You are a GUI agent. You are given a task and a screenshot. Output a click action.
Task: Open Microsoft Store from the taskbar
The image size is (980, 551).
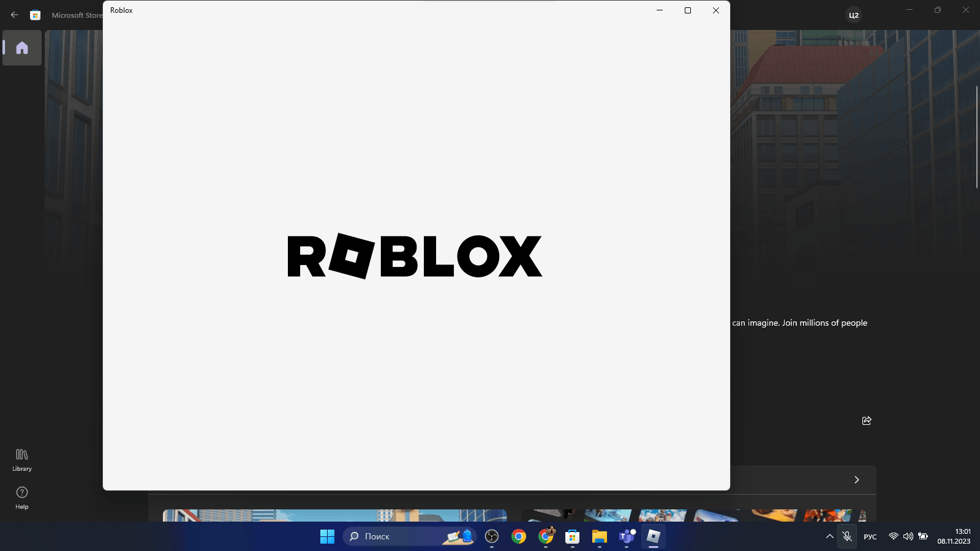tap(573, 537)
